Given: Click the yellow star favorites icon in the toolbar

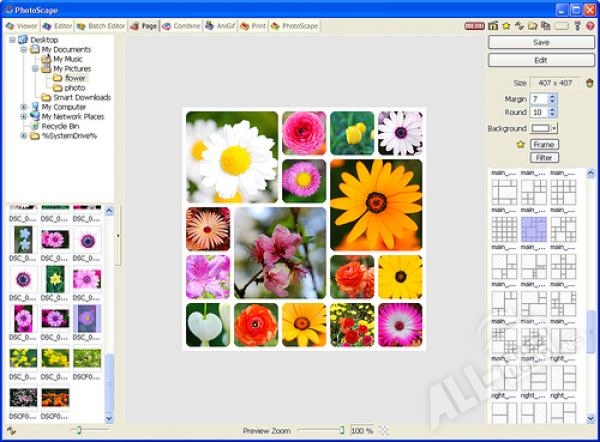Looking at the screenshot, I should [x=506, y=26].
